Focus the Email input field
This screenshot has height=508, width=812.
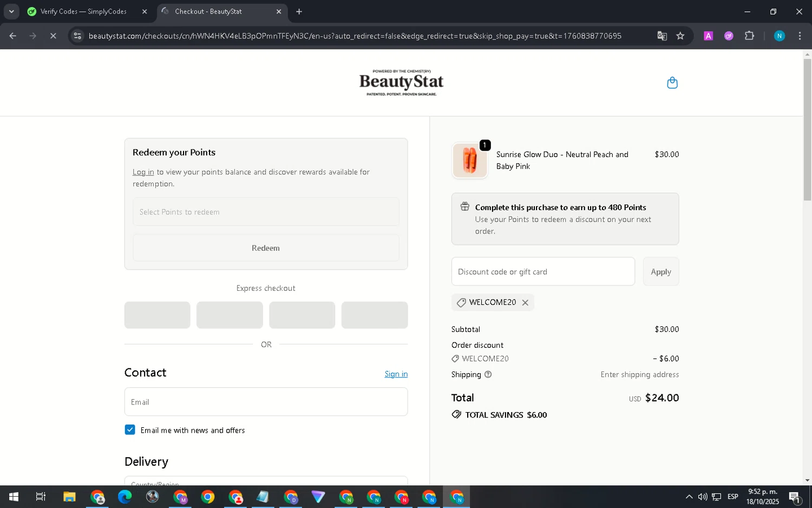266,402
